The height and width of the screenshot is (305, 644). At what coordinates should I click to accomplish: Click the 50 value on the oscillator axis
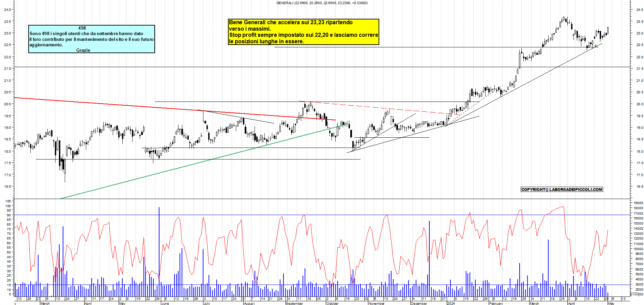[x=9, y=253]
